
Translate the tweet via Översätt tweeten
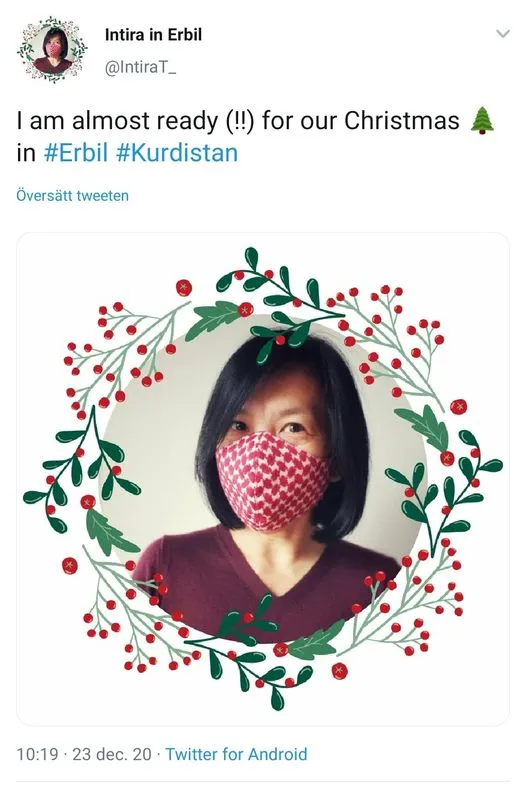tap(72, 195)
